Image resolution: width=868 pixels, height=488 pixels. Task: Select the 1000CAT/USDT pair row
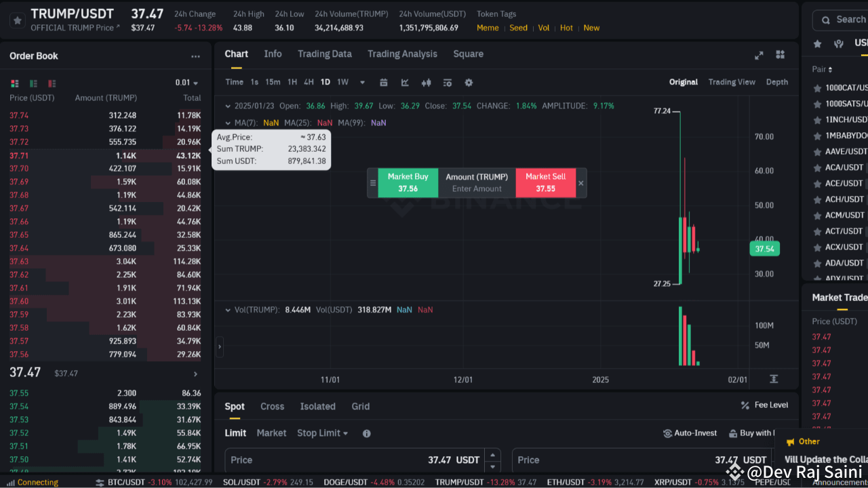coord(840,87)
